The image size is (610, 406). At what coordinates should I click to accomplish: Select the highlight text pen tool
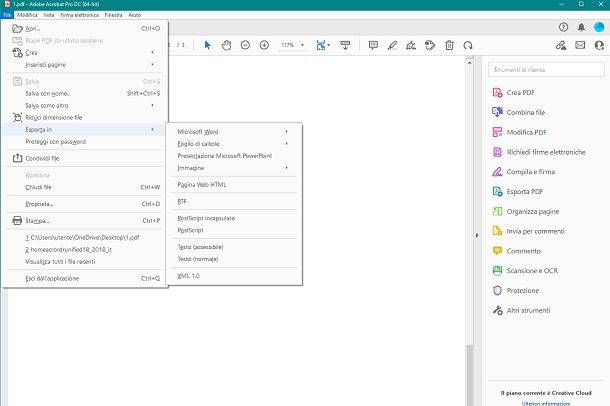[x=392, y=45]
